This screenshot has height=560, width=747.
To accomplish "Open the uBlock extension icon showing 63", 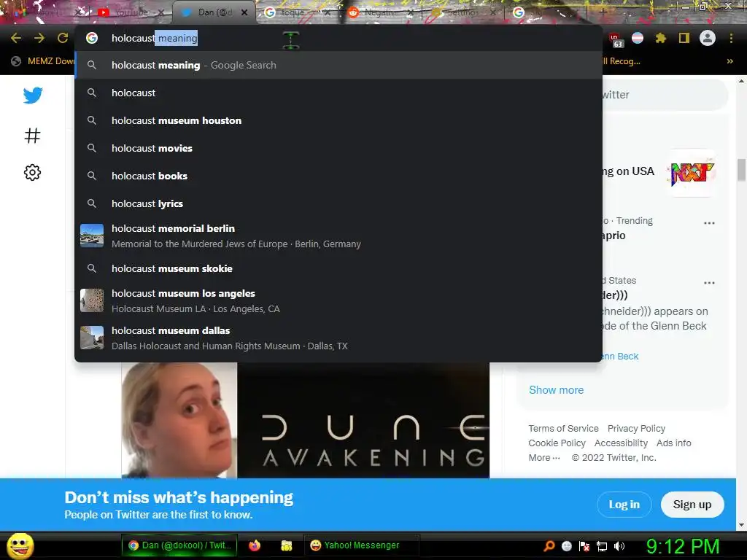I will (616, 39).
